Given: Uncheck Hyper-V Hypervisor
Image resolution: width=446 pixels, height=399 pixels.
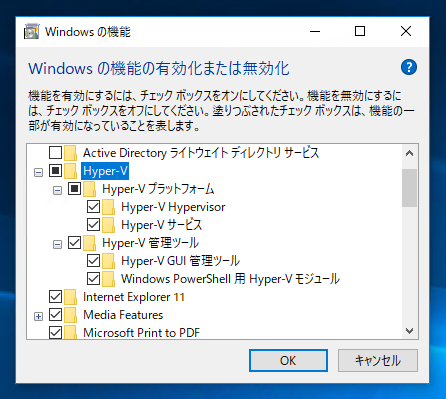Looking at the screenshot, I should tap(93, 207).
